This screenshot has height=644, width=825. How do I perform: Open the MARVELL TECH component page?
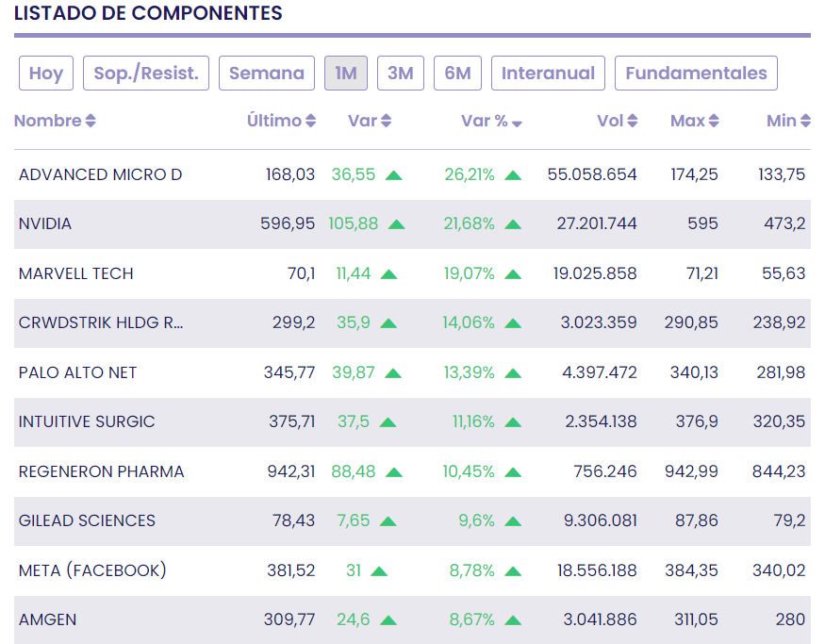pos(76,273)
